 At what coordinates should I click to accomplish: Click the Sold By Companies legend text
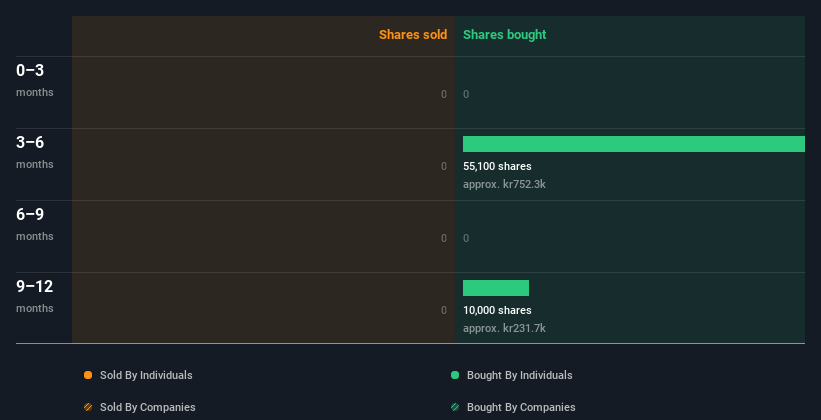point(148,407)
